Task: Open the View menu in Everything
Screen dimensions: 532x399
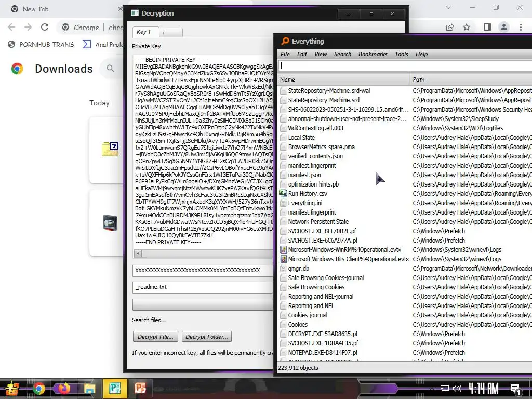Action: coord(320,54)
